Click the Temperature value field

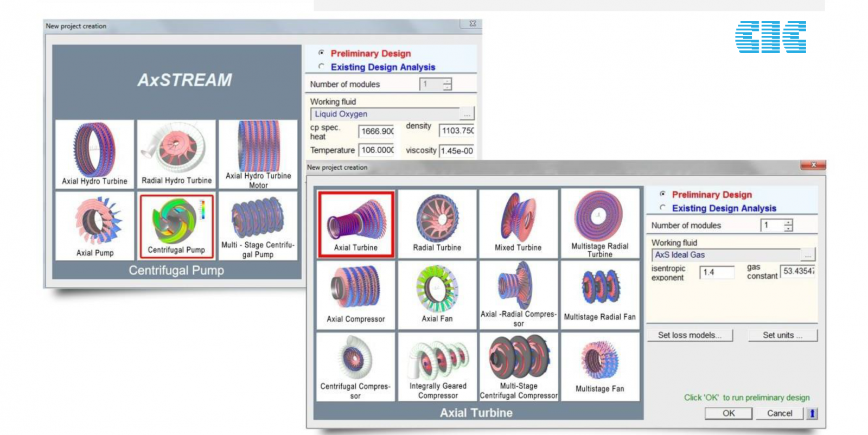[376, 150]
